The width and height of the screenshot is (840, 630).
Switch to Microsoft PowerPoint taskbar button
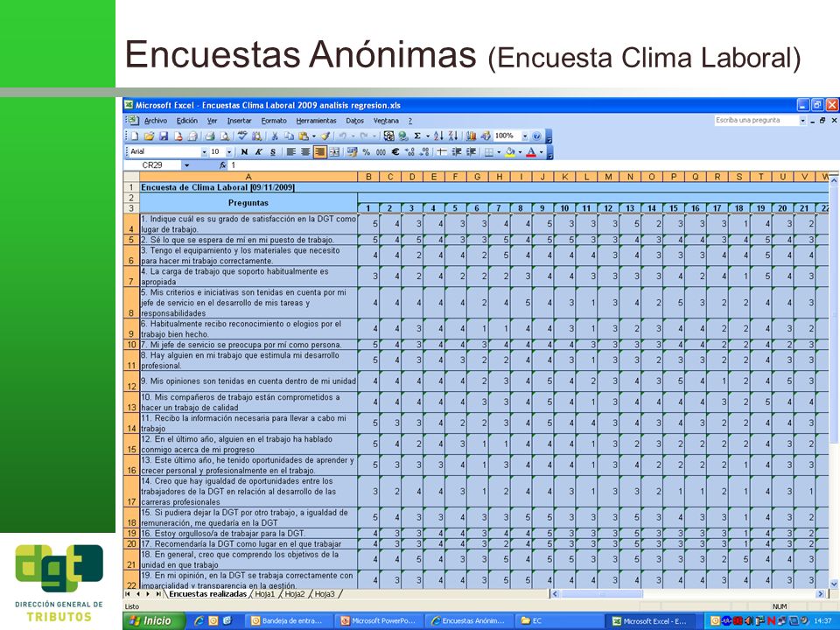tap(379, 621)
